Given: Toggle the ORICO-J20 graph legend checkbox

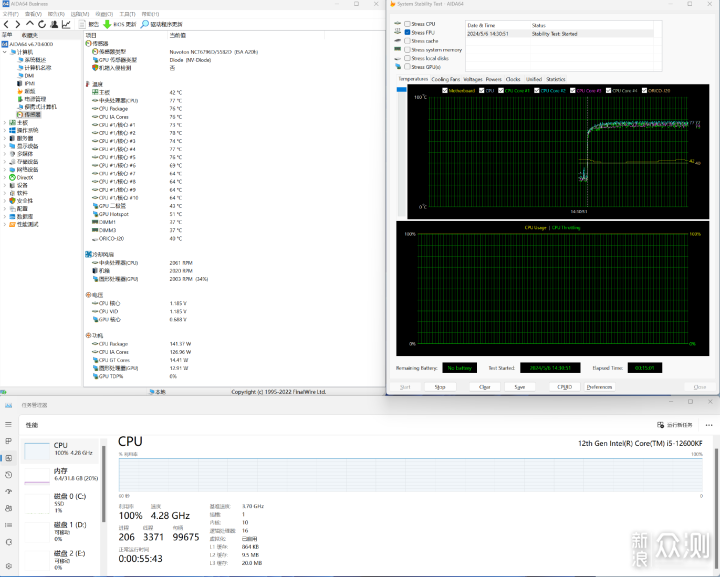Looking at the screenshot, I should click(644, 90).
